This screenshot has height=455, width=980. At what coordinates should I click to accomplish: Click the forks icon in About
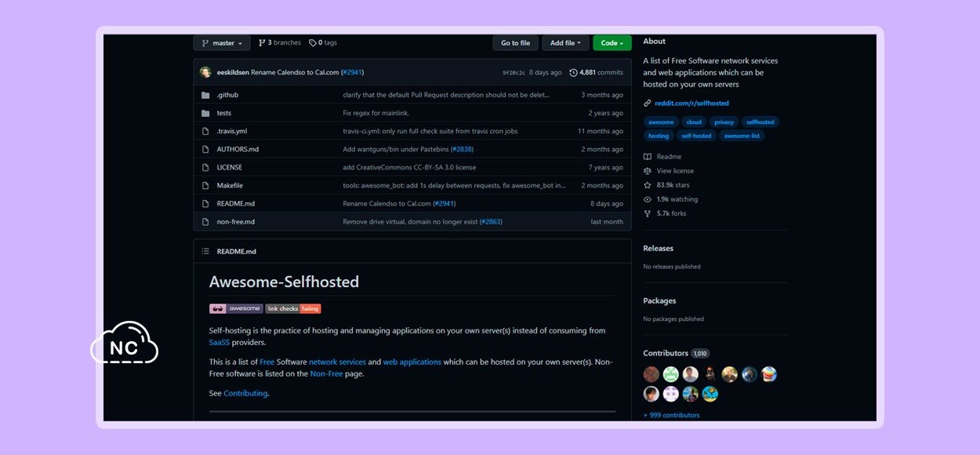pos(648,213)
